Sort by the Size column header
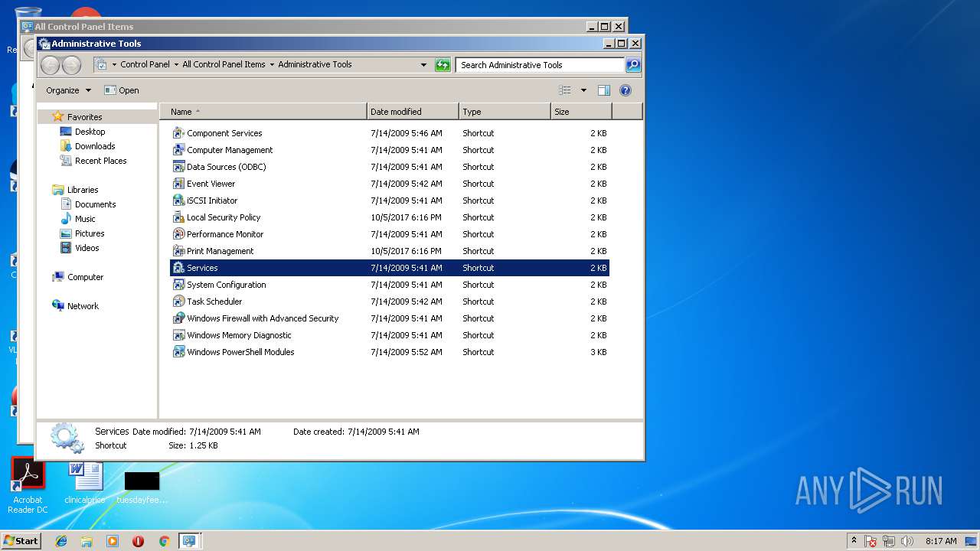 pos(581,112)
